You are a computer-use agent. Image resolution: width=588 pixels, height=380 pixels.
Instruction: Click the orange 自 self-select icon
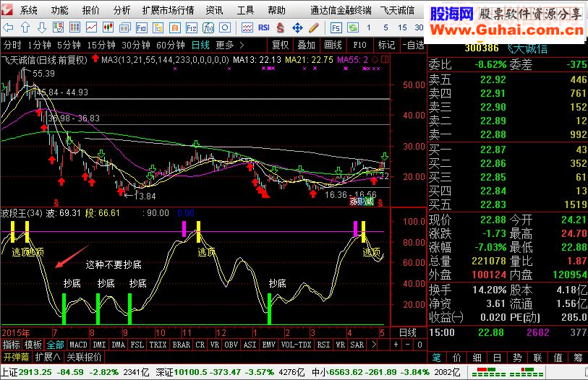point(175,27)
